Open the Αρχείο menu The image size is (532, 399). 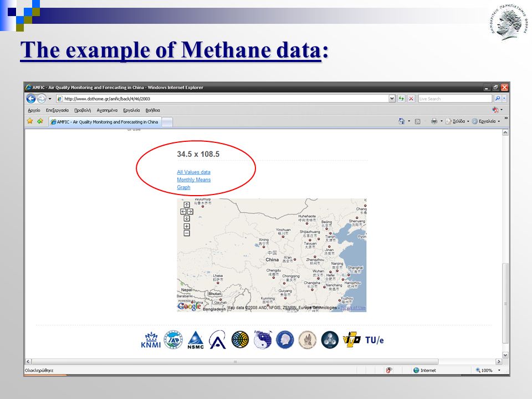(34, 110)
